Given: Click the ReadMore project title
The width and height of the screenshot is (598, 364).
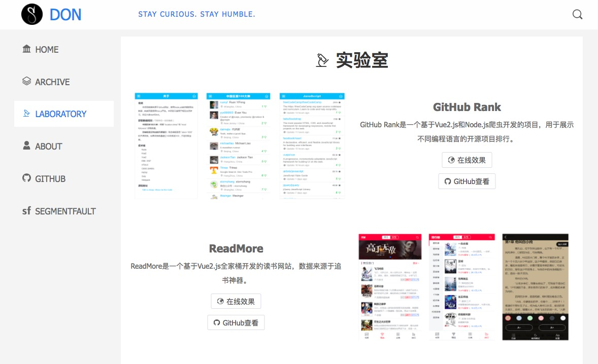Looking at the screenshot, I should coord(236,248).
